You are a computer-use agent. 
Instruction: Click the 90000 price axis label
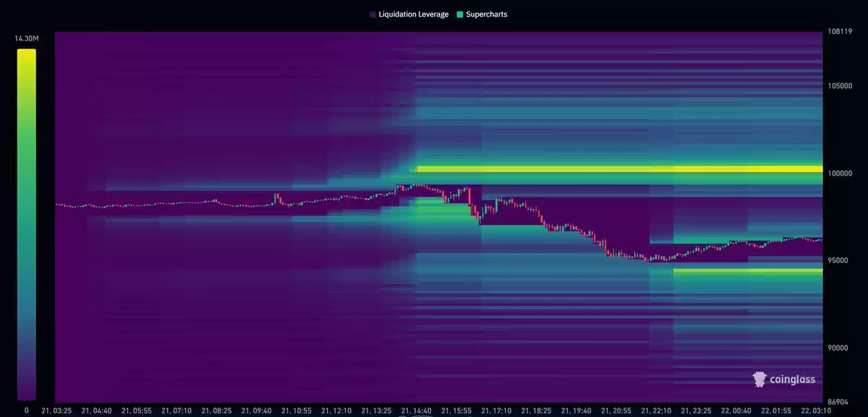837,348
